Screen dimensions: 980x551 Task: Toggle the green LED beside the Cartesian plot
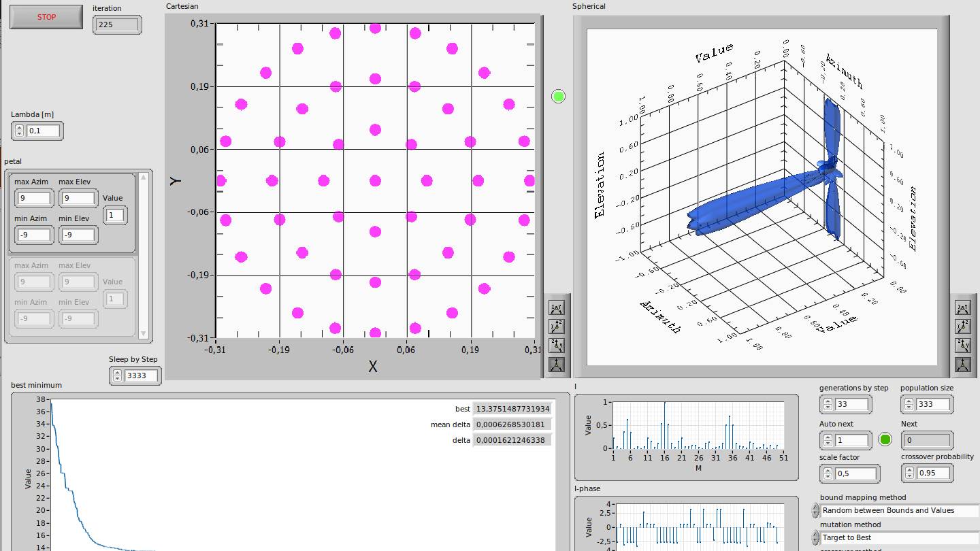click(x=559, y=97)
